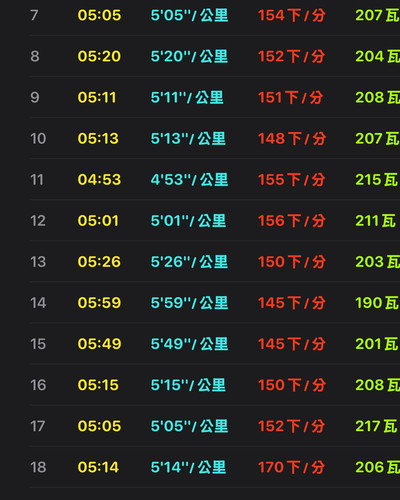Select lap number 10 in the index column
The width and height of the screenshot is (400, 500).
(x=38, y=139)
